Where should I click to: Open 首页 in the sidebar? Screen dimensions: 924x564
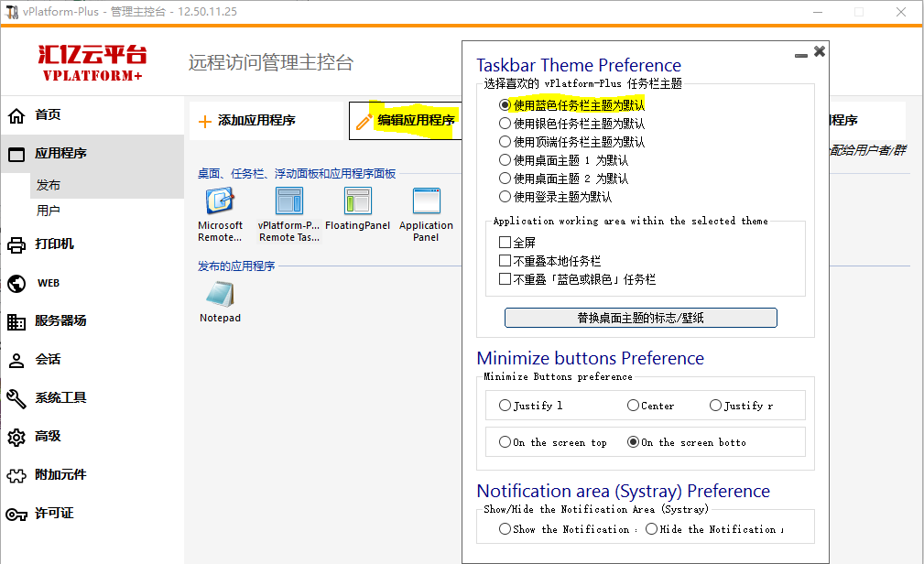tap(48, 115)
